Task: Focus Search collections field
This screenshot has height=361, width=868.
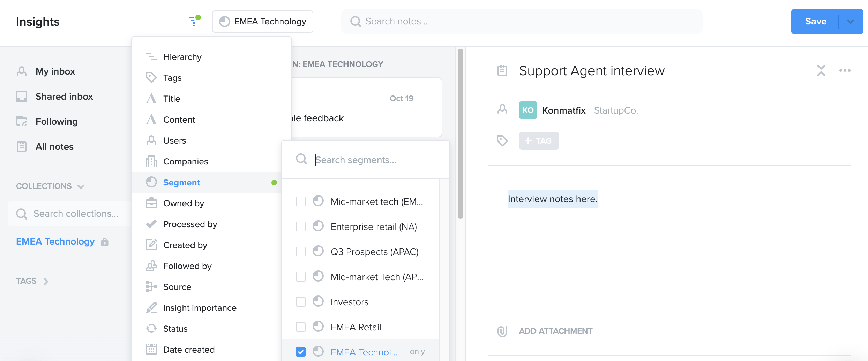Action: (70, 214)
